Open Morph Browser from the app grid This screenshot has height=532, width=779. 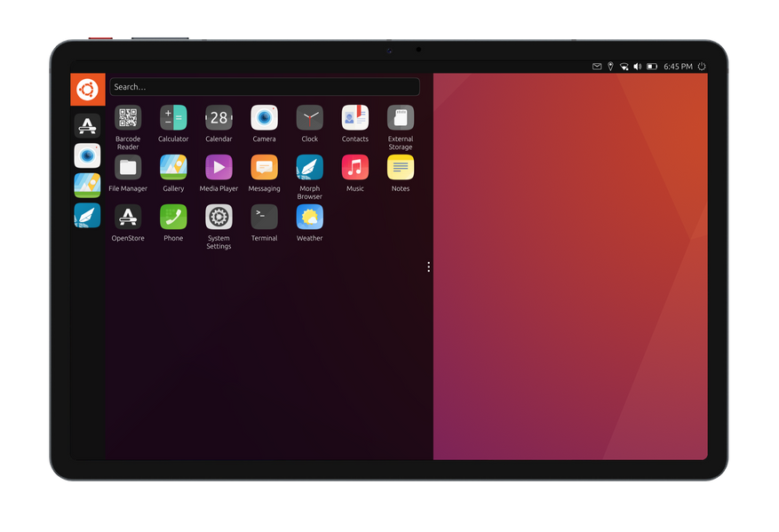(x=309, y=167)
